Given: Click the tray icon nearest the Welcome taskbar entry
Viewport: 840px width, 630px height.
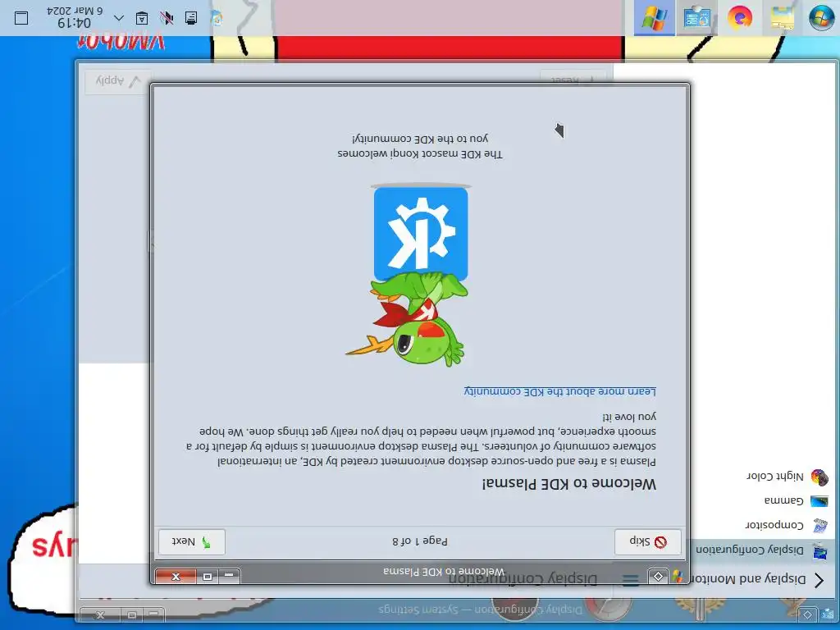Looking at the screenshot, I should click(217, 18).
